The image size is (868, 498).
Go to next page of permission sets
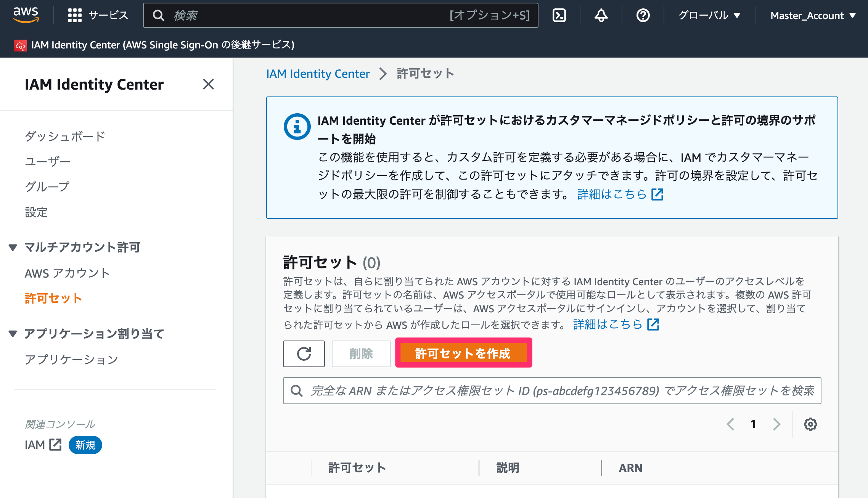[x=777, y=424]
